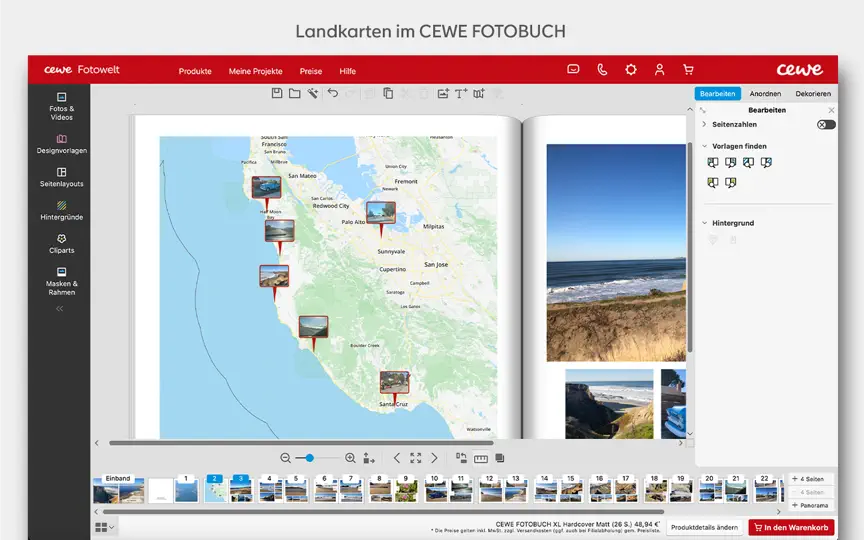Switch to the Bearbeiten tab
The width and height of the screenshot is (864, 540).
(x=717, y=94)
